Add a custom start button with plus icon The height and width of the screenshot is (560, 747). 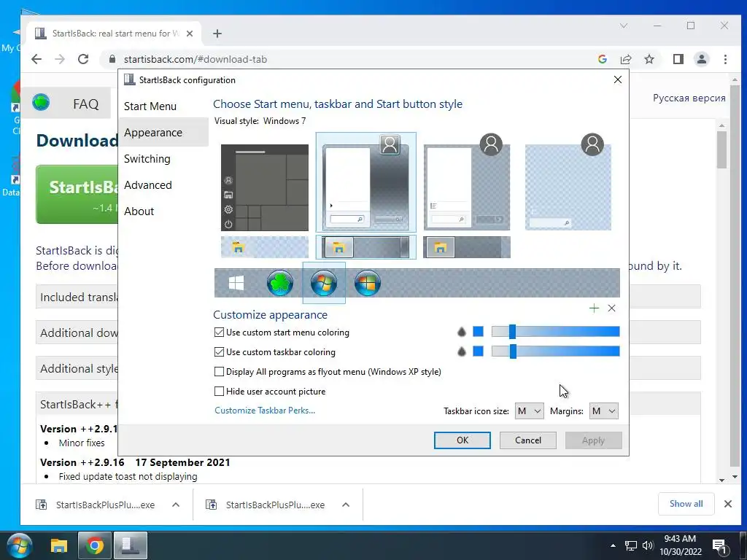594,308
